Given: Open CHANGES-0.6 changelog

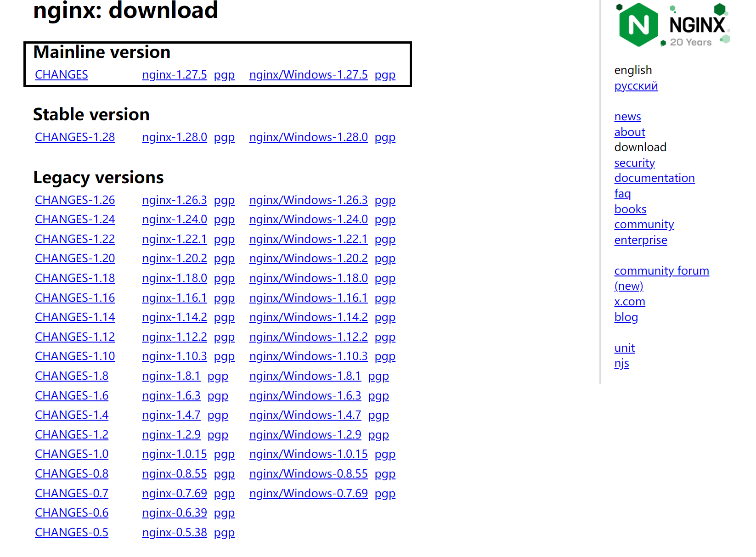Looking at the screenshot, I should tap(72, 513).
